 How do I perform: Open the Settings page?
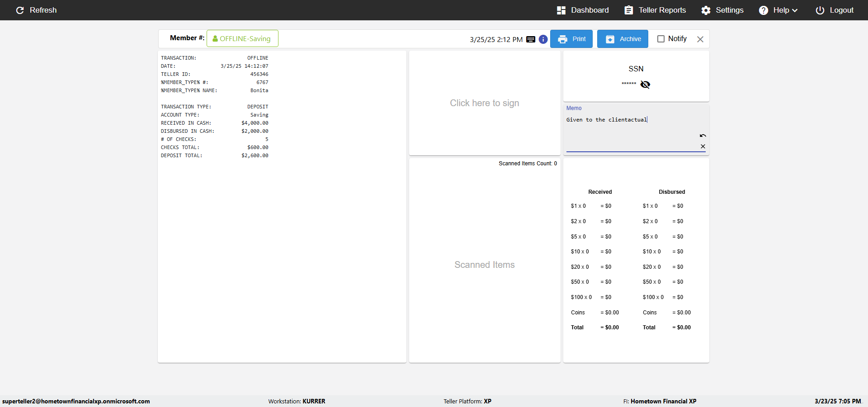pyautogui.click(x=722, y=10)
